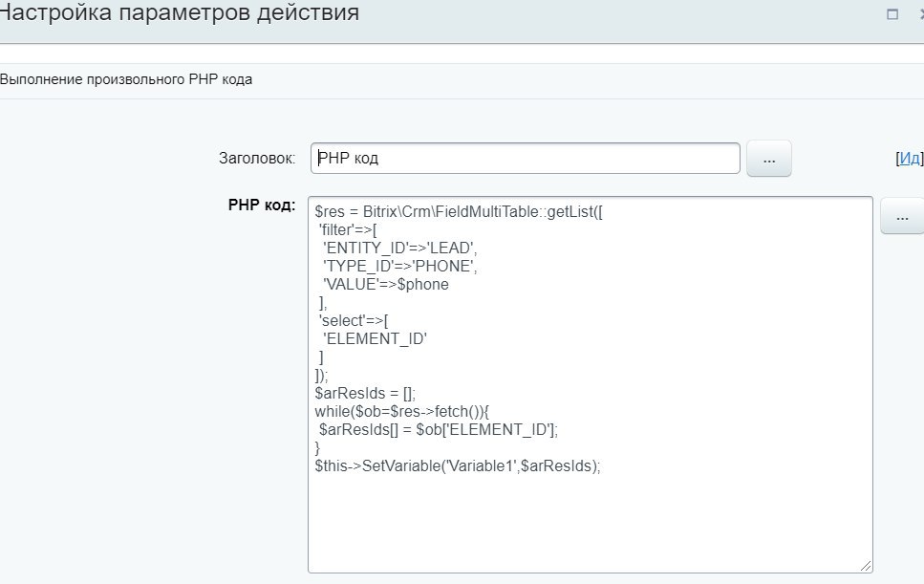This screenshot has height=584, width=924.
Task: Maximize the dialog window
Action: (x=892, y=14)
